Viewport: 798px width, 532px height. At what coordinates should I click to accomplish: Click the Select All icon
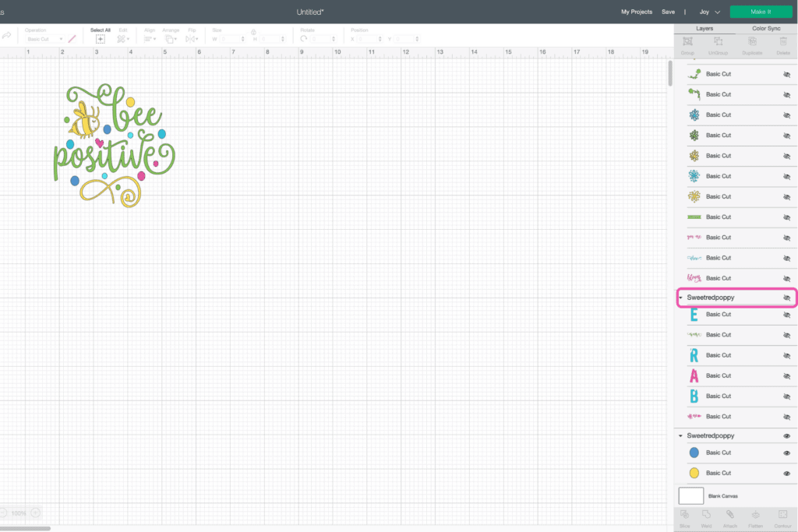[x=101, y=39]
